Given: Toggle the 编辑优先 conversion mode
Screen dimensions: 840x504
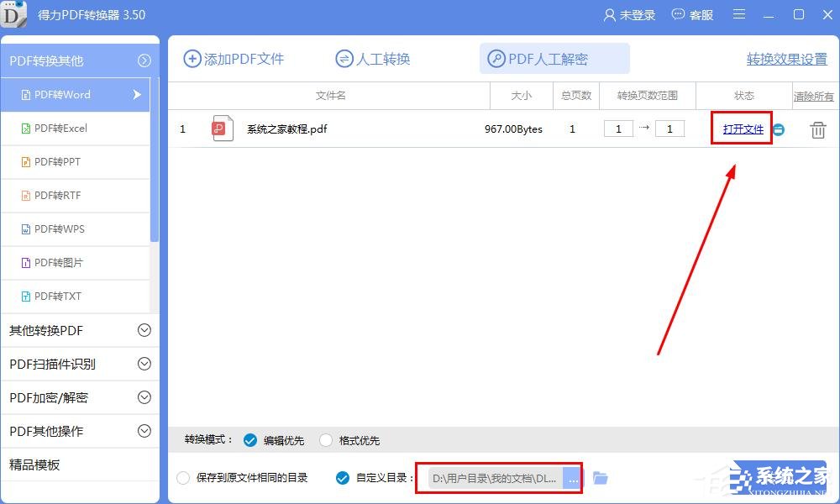Looking at the screenshot, I should pos(250,439).
